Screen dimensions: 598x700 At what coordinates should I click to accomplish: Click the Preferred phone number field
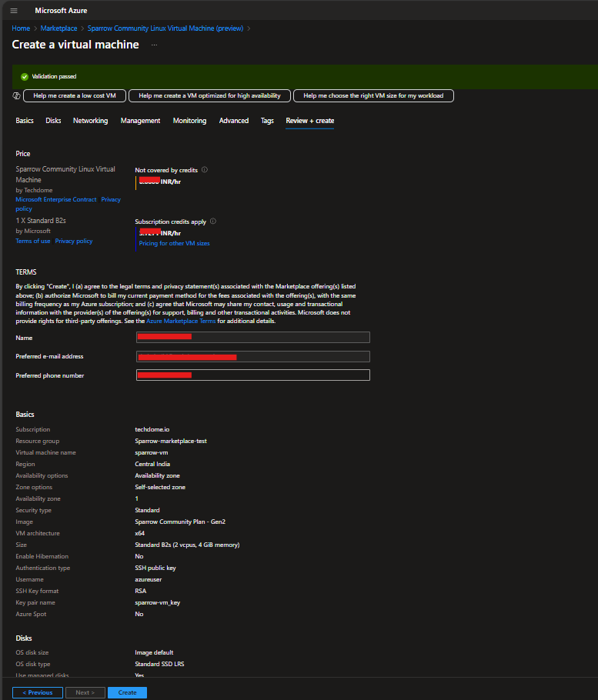pyautogui.click(x=253, y=375)
